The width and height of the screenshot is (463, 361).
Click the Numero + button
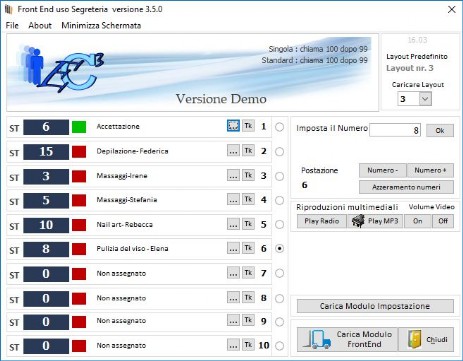tap(430, 170)
